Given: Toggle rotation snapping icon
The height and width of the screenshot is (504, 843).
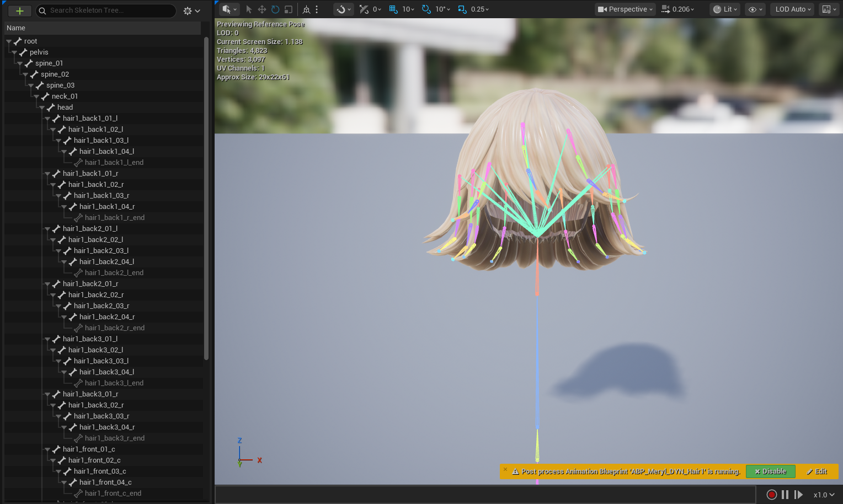Looking at the screenshot, I should (x=426, y=9).
